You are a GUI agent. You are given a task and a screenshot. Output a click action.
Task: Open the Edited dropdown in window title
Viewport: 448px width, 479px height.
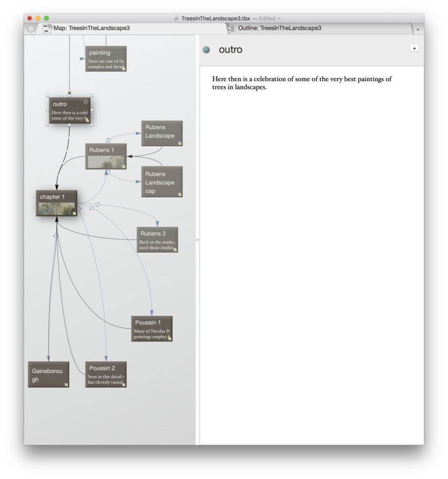[279, 18]
